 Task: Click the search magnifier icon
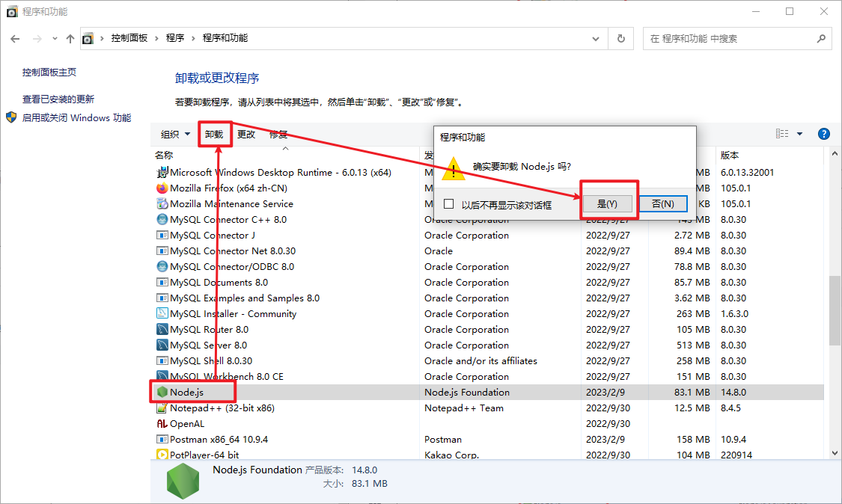tap(821, 39)
